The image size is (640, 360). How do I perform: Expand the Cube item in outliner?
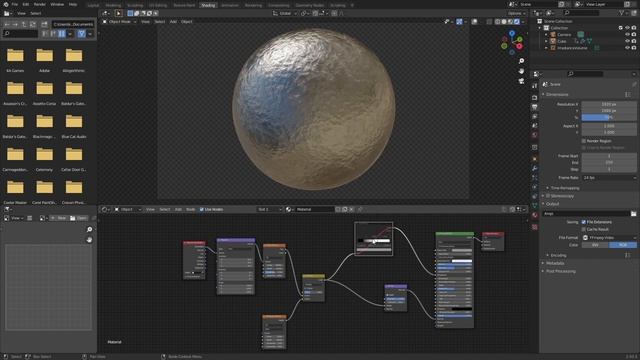pos(546,41)
